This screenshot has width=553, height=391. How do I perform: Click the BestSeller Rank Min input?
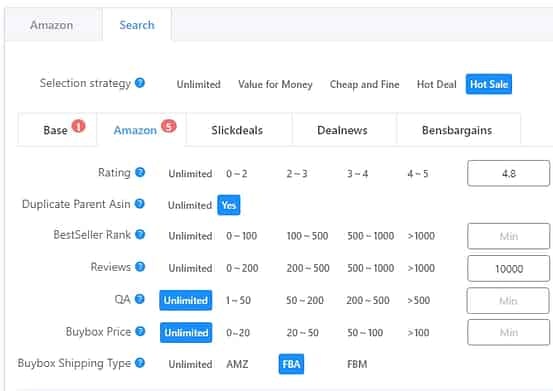[509, 236]
